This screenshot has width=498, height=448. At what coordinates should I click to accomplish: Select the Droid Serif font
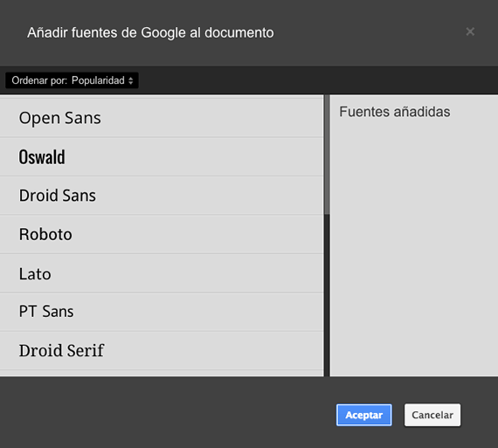[162, 350]
